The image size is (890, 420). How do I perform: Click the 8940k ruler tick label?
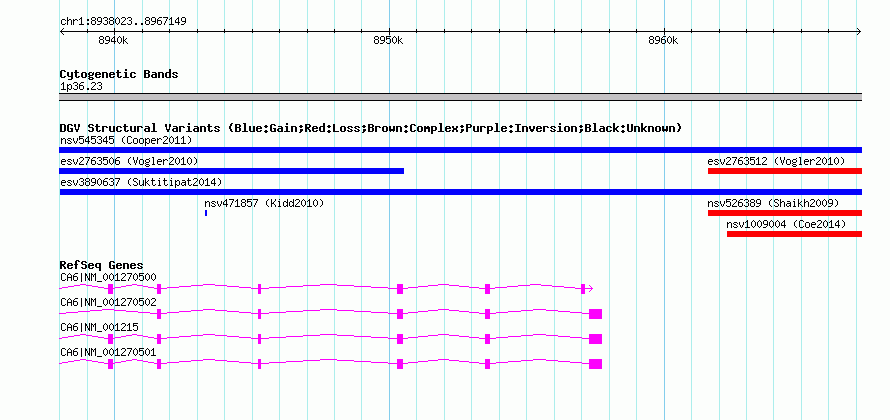(113, 40)
